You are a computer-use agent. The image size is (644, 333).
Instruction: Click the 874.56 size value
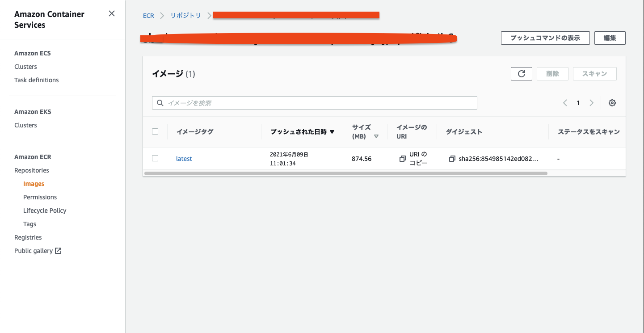[362, 159]
